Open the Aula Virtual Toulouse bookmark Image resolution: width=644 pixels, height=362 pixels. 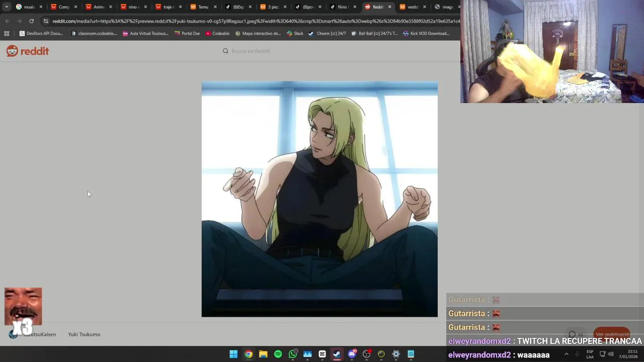click(x=145, y=34)
